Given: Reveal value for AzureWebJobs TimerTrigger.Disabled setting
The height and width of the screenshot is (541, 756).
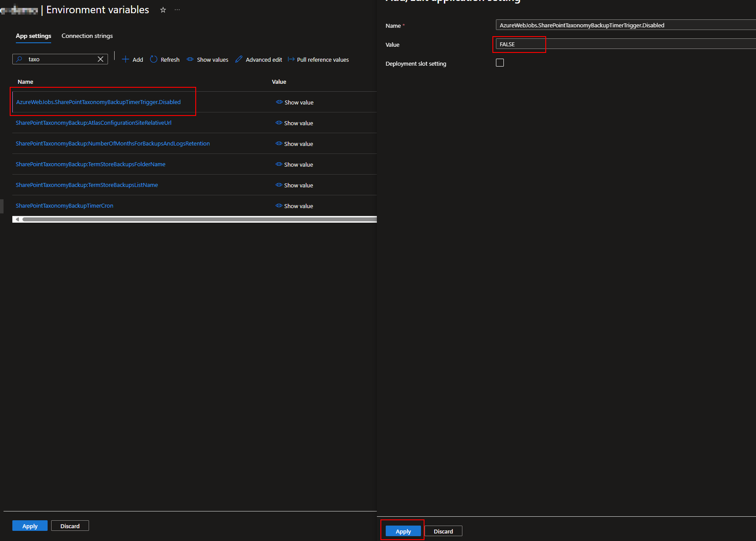Looking at the screenshot, I should pyautogui.click(x=295, y=102).
